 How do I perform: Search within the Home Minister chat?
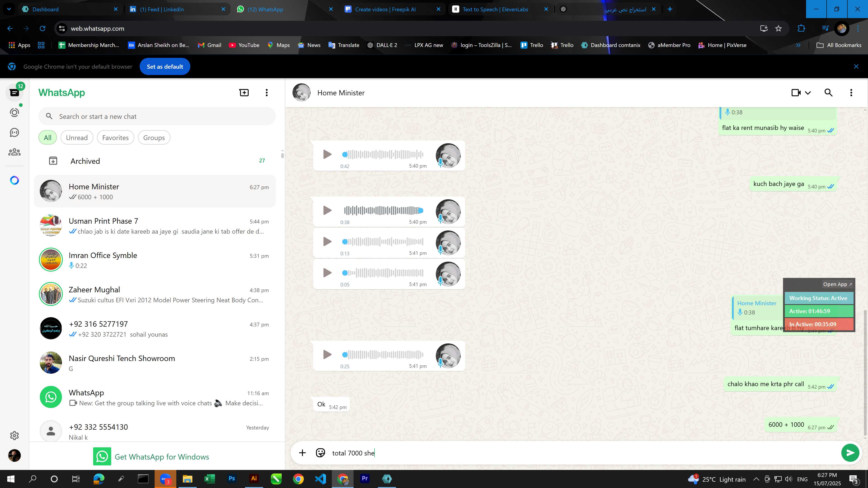829,93
